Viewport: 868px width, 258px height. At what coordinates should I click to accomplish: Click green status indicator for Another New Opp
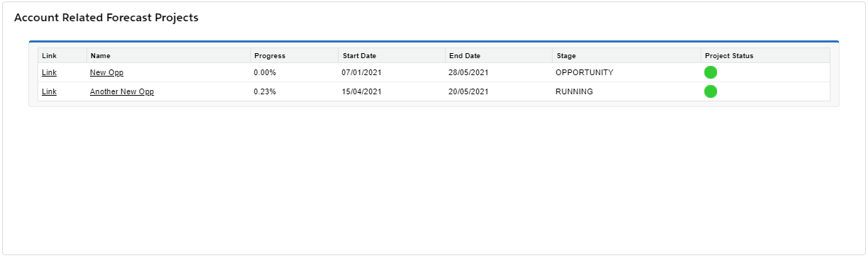click(x=711, y=91)
